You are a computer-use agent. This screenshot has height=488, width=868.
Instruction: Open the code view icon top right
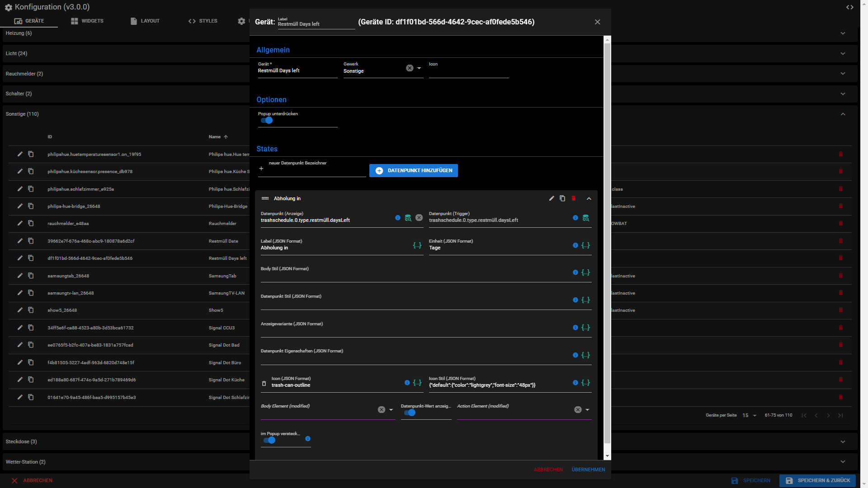(850, 7)
